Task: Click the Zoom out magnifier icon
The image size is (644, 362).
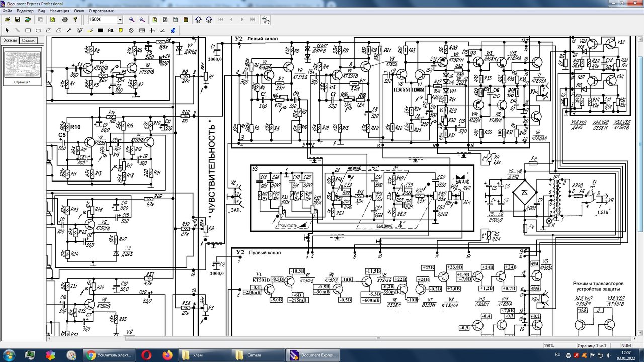Action: coord(142,19)
